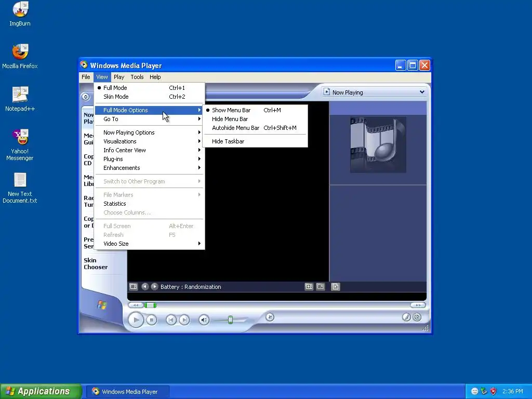The height and width of the screenshot is (399, 532).
Task: Select New Text Document.txt on desktop
Action: [x=20, y=188]
